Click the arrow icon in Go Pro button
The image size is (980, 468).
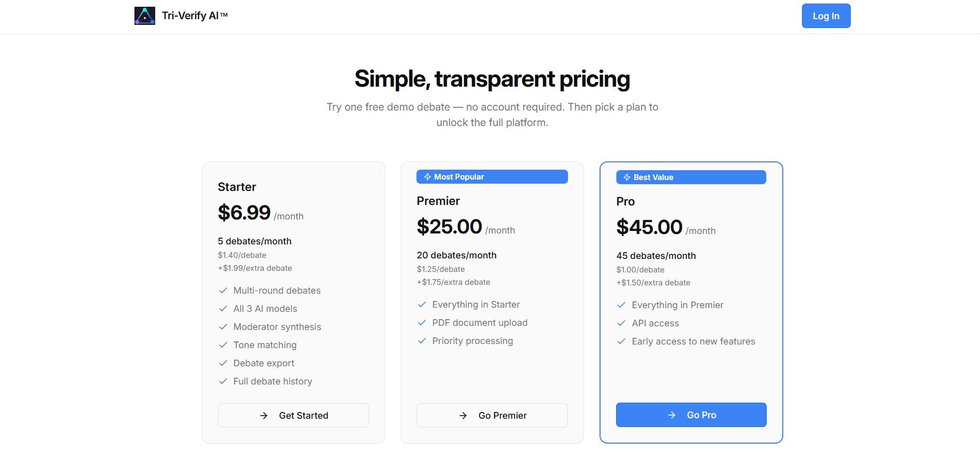[x=672, y=415]
